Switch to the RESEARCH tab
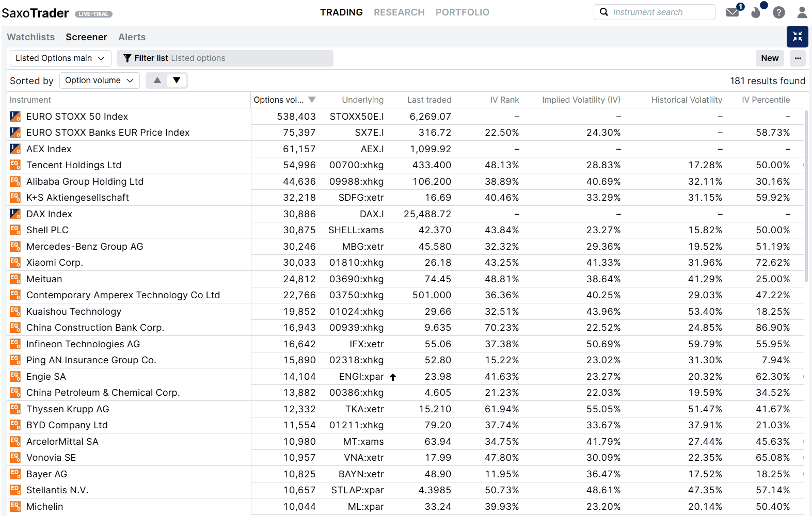 [399, 12]
